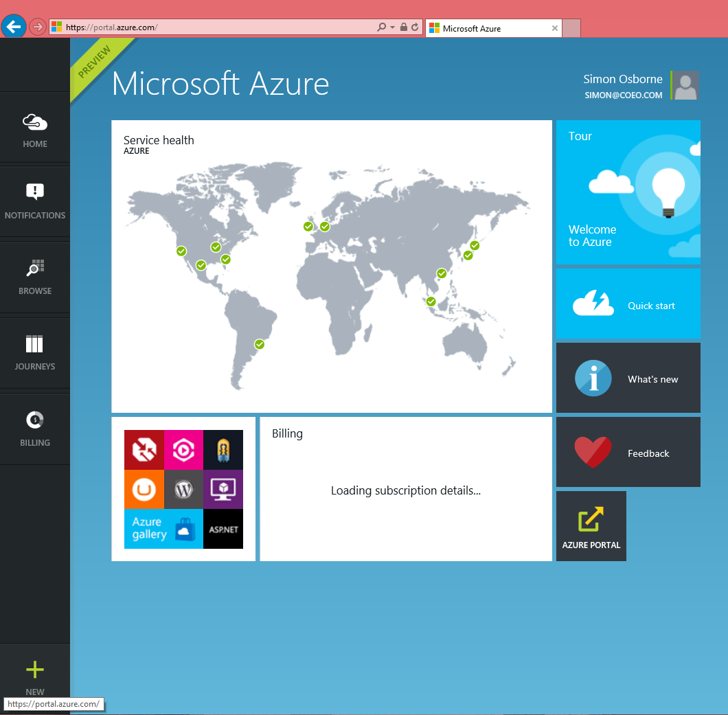This screenshot has height=715, width=728.
Task: Click the address bar search magnifier
Action: click(x=381, y=27)
